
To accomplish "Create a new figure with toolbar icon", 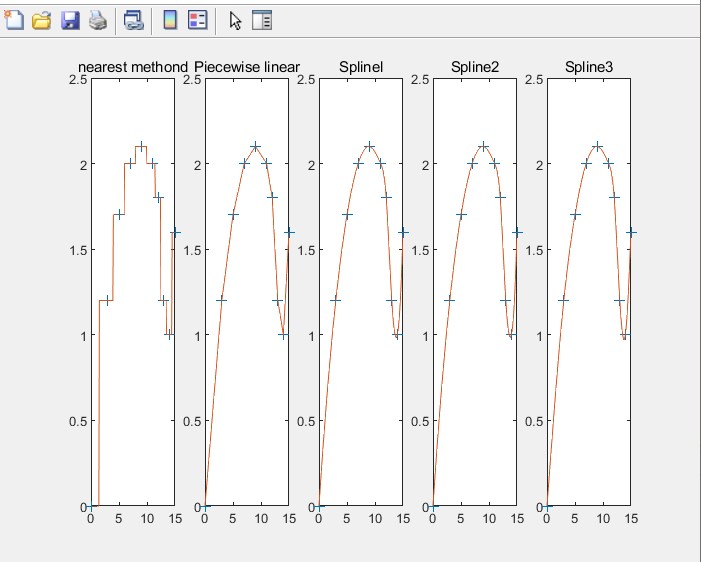I will [x=14, y=20].
